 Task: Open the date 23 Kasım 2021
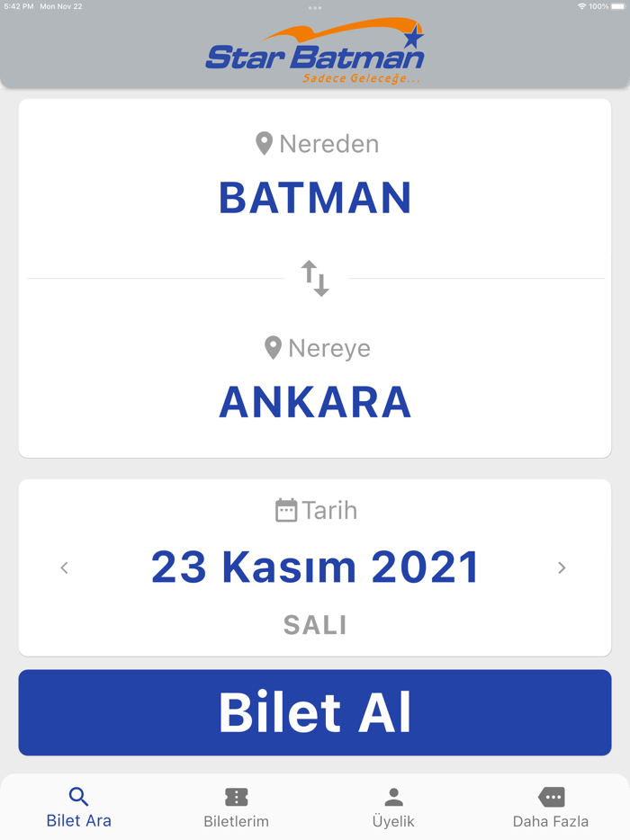[x=315, y=567]
